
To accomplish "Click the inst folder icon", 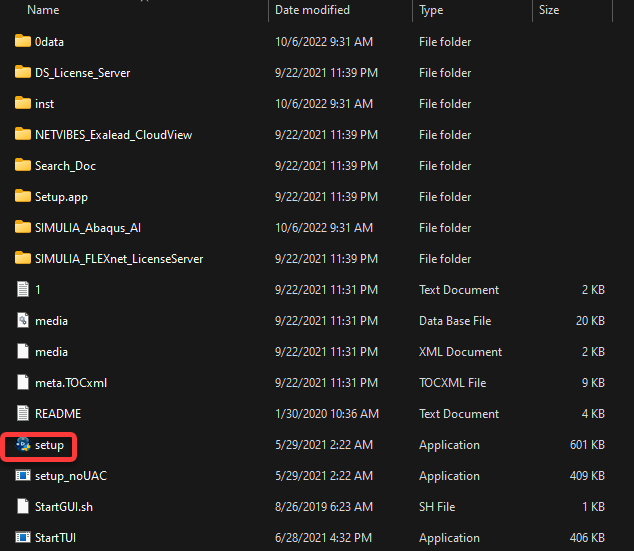I will point(23,103).
